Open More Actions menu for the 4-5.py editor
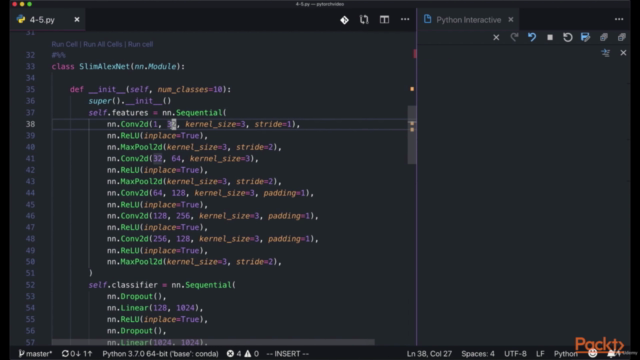The height and width of the screenshot is (360, 640). [405, 19]
